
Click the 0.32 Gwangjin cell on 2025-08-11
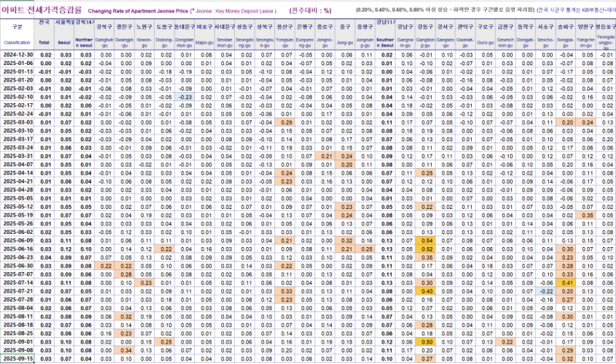coord(124,316)
